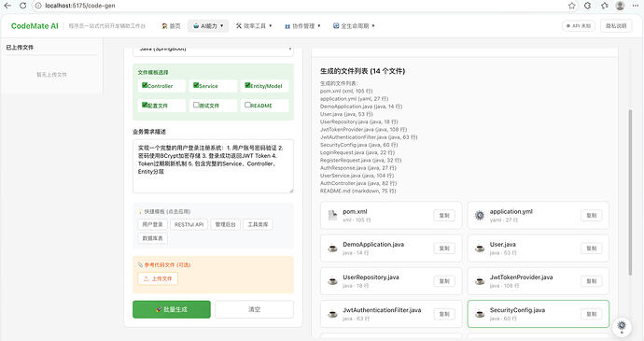Go to 首页 home in the navbar
The width and height of the screenshot is (644, 341).
171,26
